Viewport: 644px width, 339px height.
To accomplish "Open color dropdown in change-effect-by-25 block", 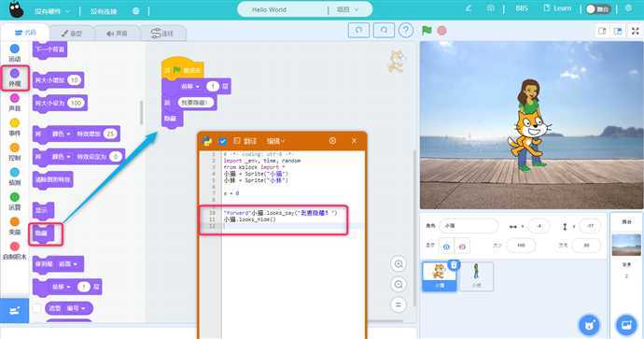I will pyautogui.click(x=61, y=134).
